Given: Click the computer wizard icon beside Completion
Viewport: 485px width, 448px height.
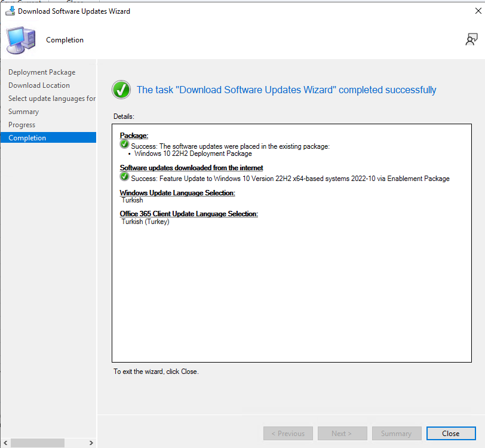Looking at the screenshot, I should pyautogui.click(x=21, y=40).
